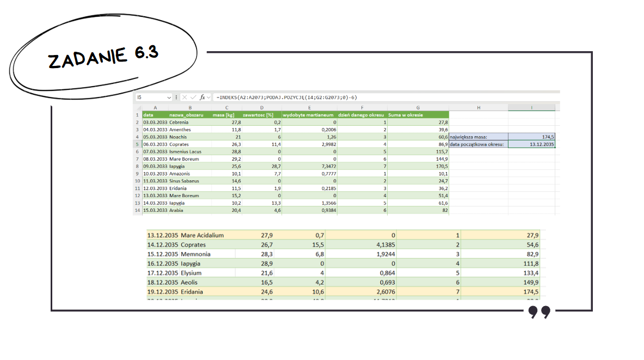The width and height of the screenshot is (644, 360).
Task: Click the Cancel X icon in formula bar
Action: pos(185,97)
